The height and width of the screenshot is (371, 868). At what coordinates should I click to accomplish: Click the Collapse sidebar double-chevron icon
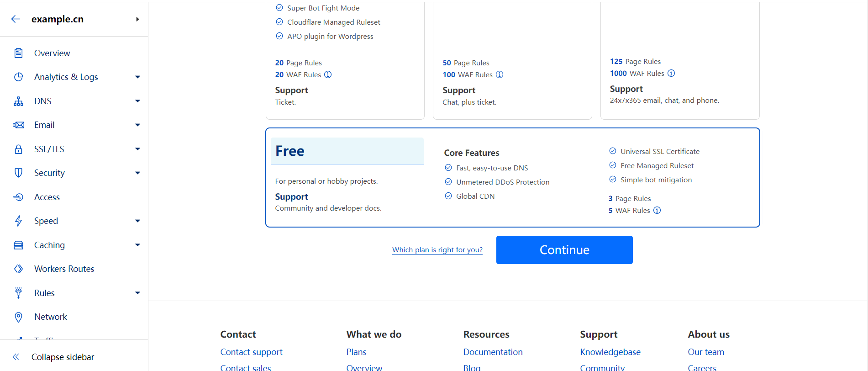tap(16, 357)
